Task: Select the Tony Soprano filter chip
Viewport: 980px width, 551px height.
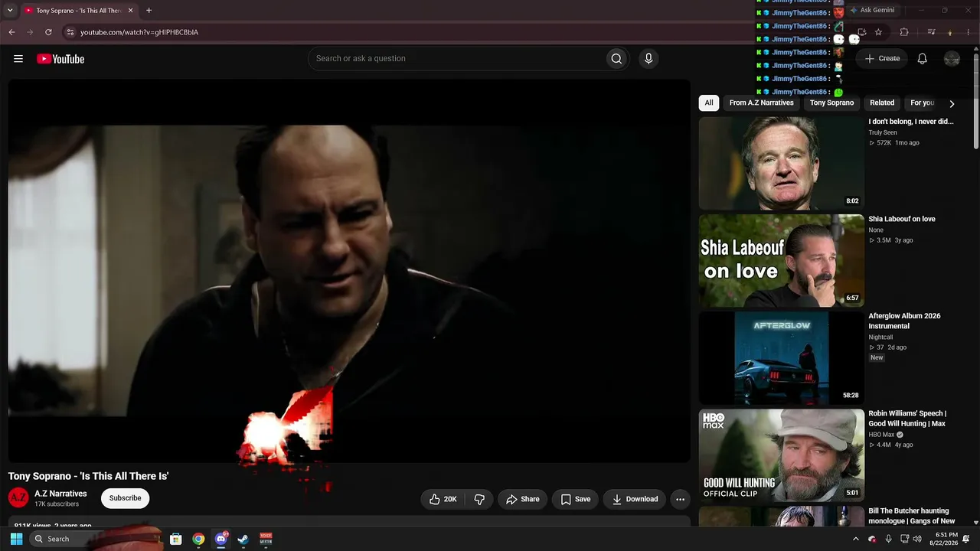Action: 831,103
